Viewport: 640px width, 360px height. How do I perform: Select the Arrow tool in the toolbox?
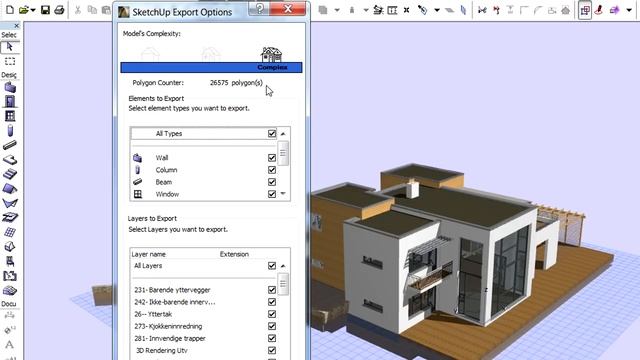click(x=10, y=47)
